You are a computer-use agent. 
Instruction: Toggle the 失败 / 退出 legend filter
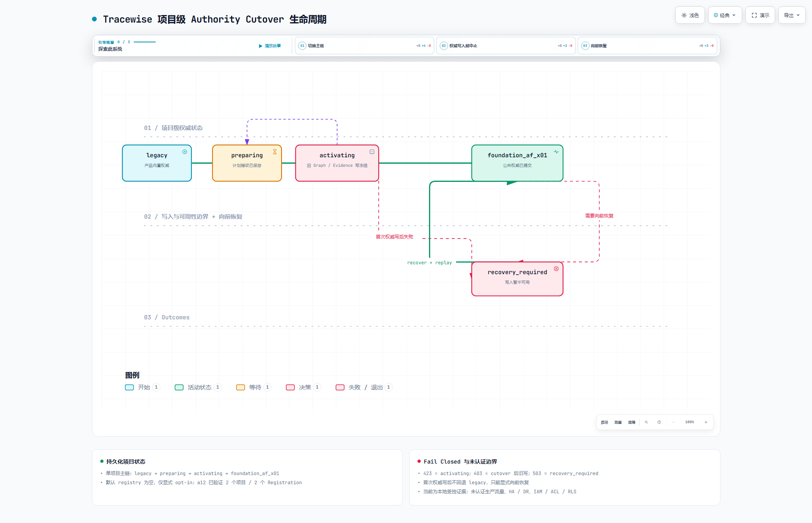364,387
